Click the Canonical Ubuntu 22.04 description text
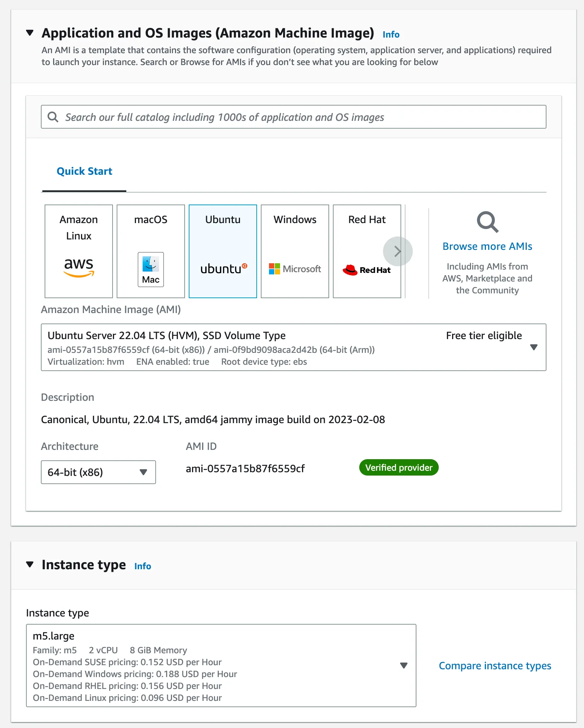Screen dimensions: 584x728 coord(213,419)
